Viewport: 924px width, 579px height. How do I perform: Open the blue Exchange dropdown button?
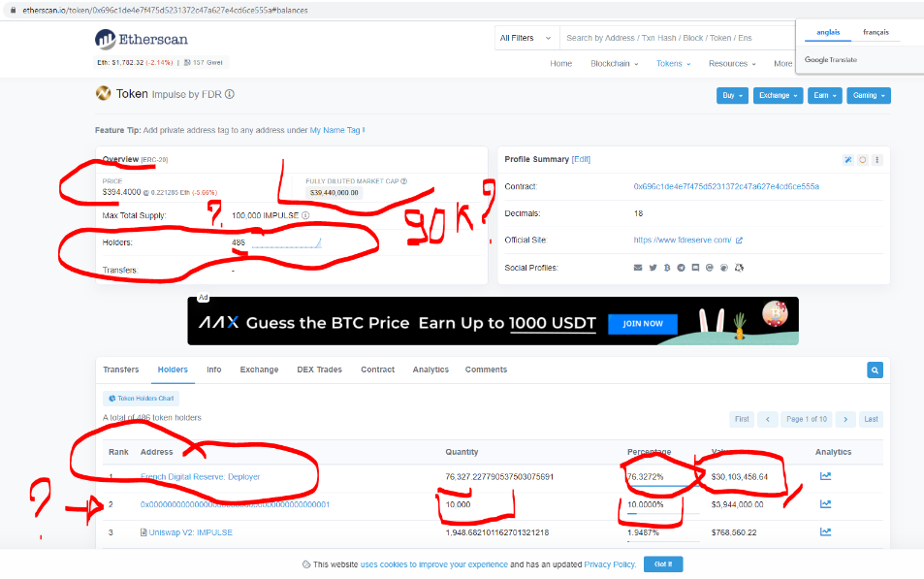tap(778, 95)
